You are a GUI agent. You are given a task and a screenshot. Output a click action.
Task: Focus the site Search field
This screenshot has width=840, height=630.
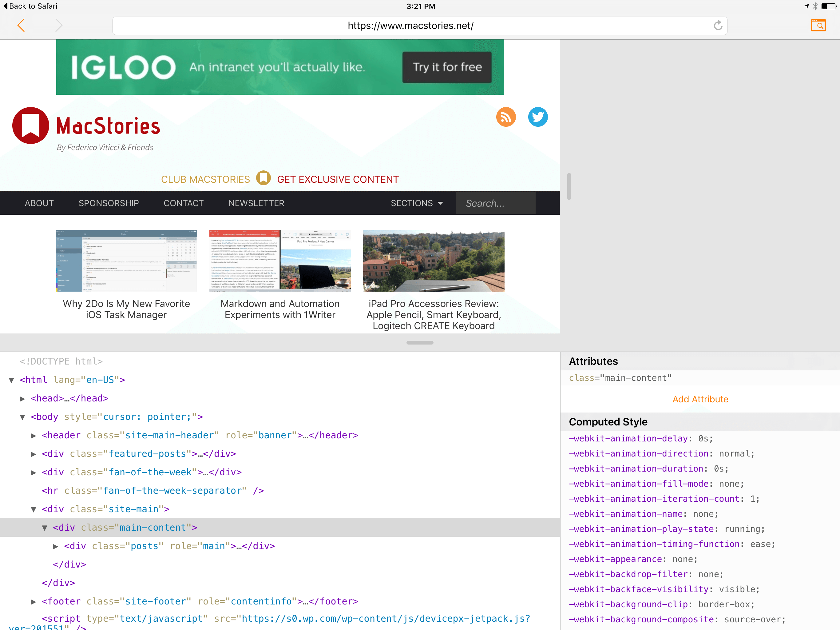click(496, 203)
